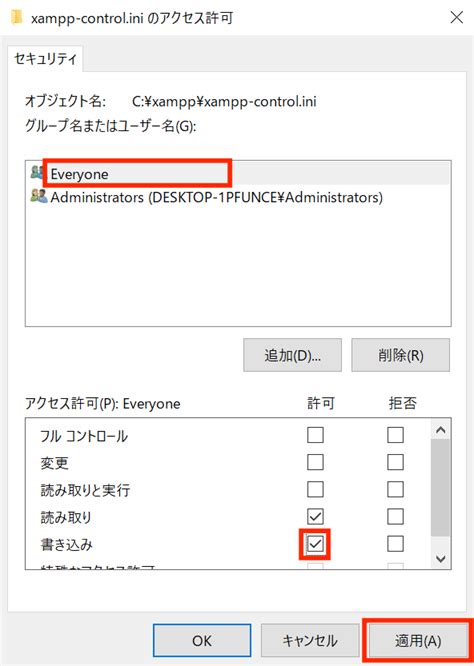Check 拒否 for 読み取り
The image size is (474, 666).
[395, 517]
